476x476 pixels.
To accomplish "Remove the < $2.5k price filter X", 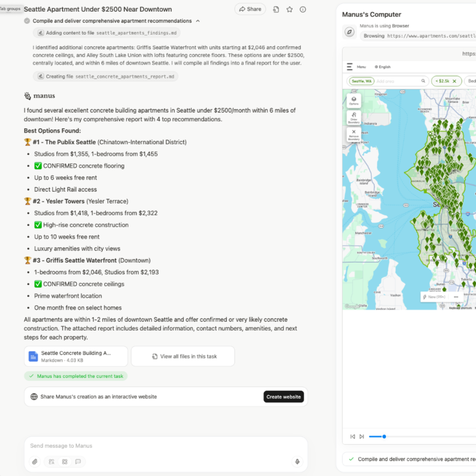I will click(x=455, y=81).
